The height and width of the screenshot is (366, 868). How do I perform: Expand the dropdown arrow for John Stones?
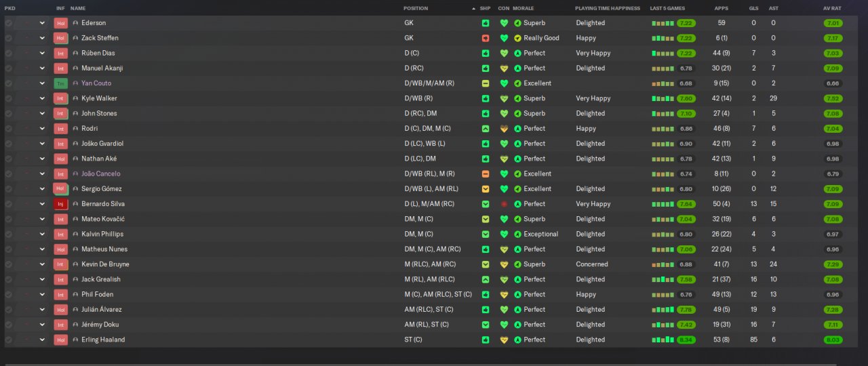point(42,114)
